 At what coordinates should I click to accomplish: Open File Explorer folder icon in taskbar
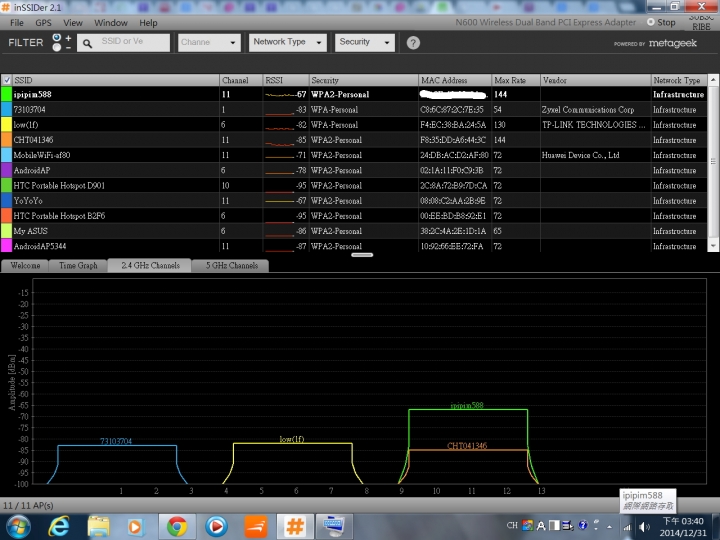click(98, 527)
